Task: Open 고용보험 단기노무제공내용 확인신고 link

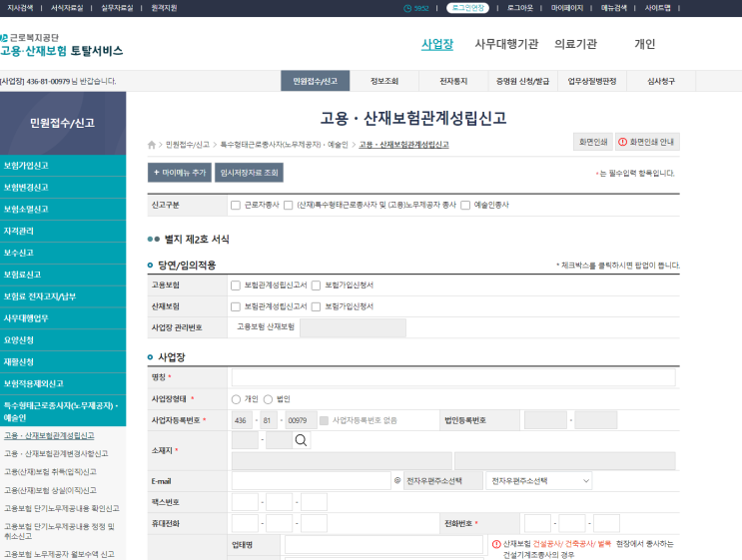Action: [x=62, y=508]
